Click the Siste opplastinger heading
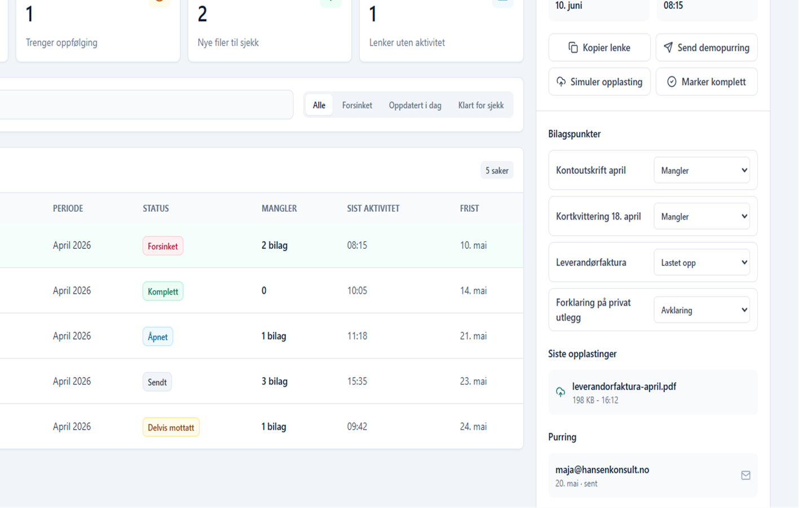This screenshot has width=812, height=508. 582,354
